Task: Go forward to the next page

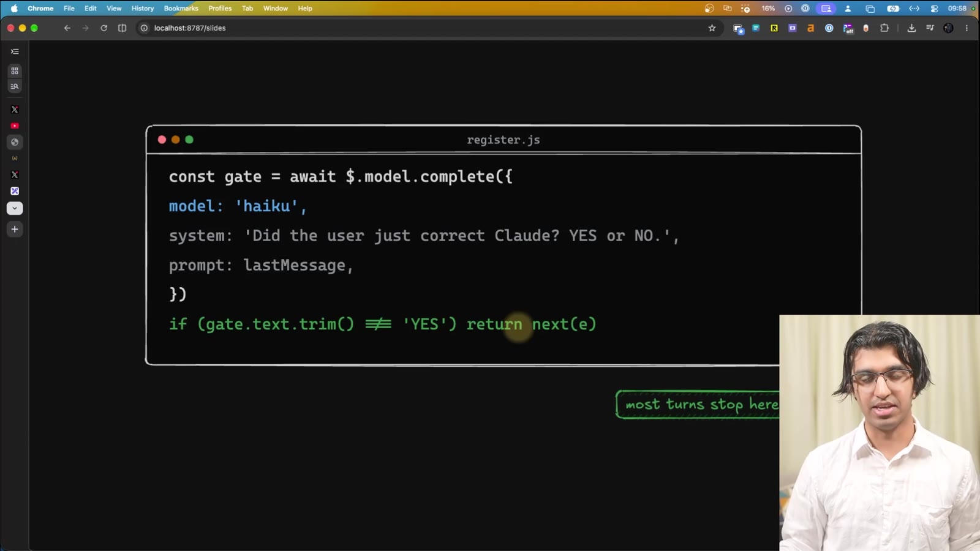Action: coord(86,28)
